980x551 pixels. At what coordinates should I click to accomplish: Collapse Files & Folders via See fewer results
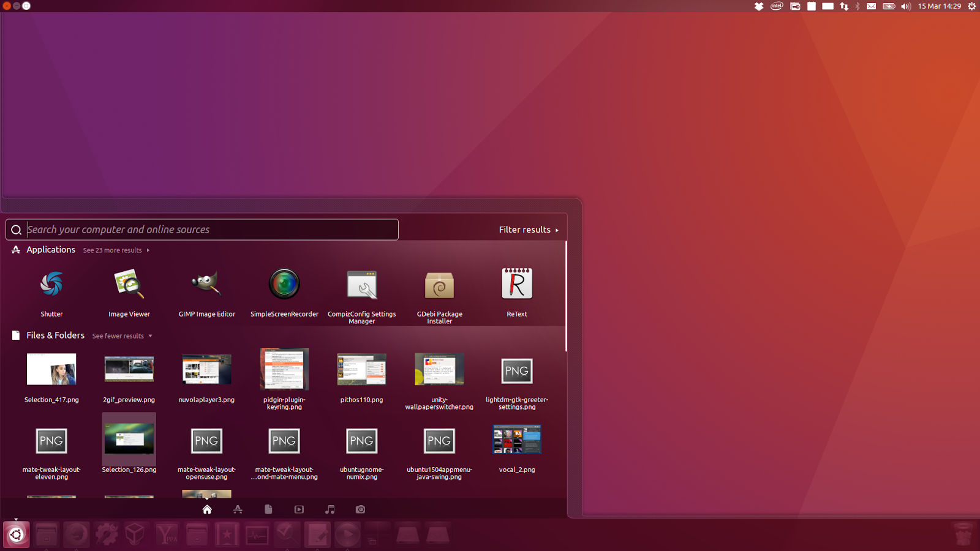tap(118, 335)
